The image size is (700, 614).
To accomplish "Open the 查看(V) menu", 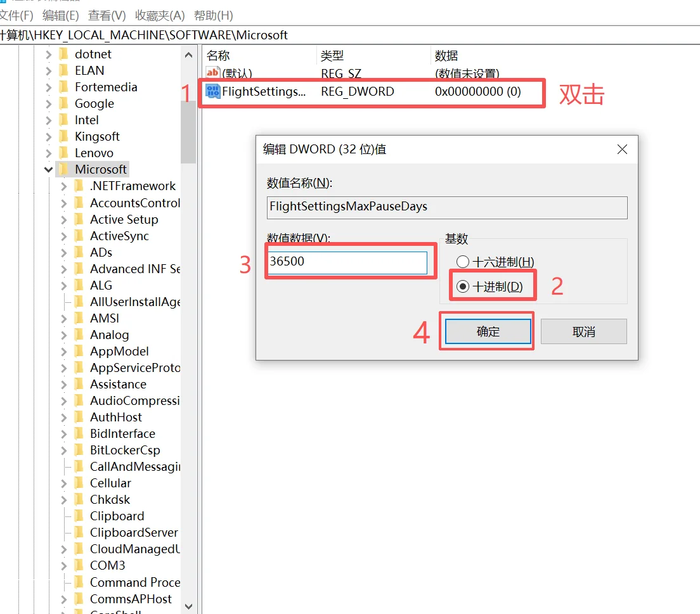I will [x=107, y=16].
